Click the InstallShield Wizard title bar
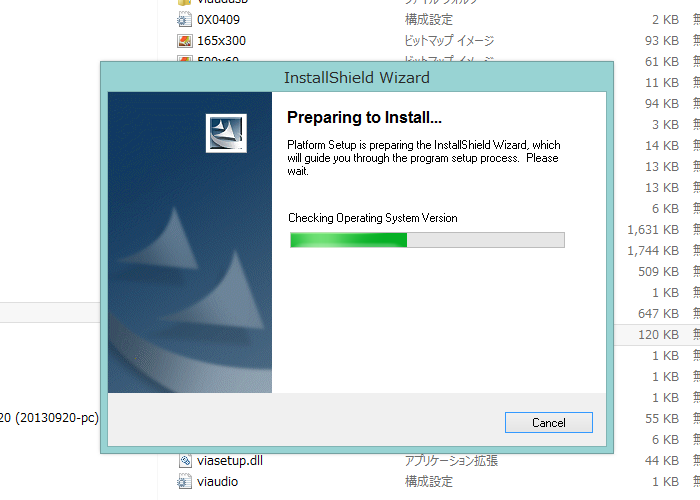 [x=357, y=77]
